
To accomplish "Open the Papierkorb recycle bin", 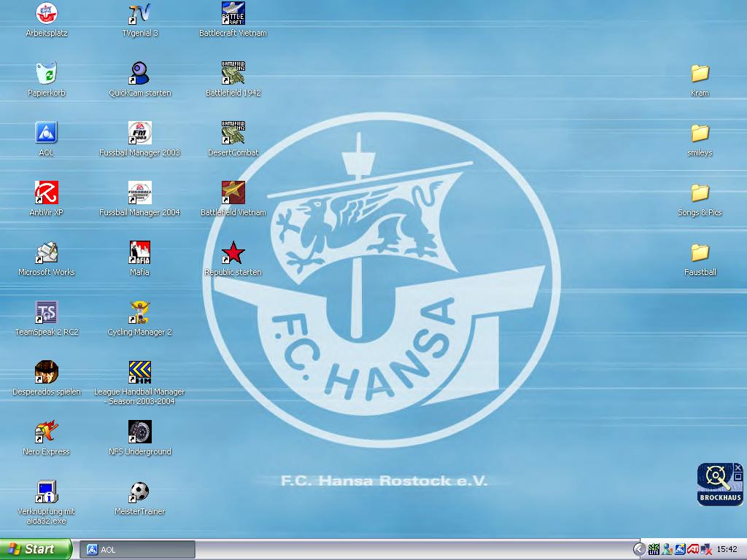I will (x=47, y=74).
